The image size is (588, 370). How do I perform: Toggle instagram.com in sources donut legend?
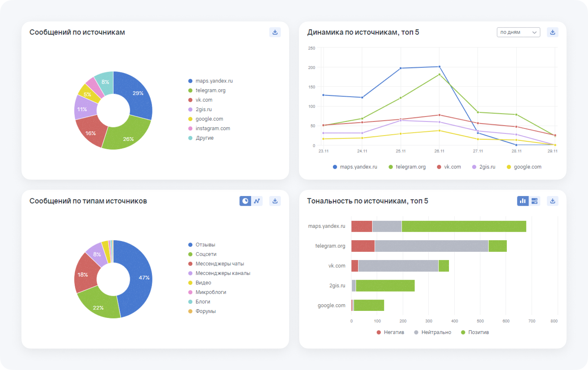click(x=209, y=128)
